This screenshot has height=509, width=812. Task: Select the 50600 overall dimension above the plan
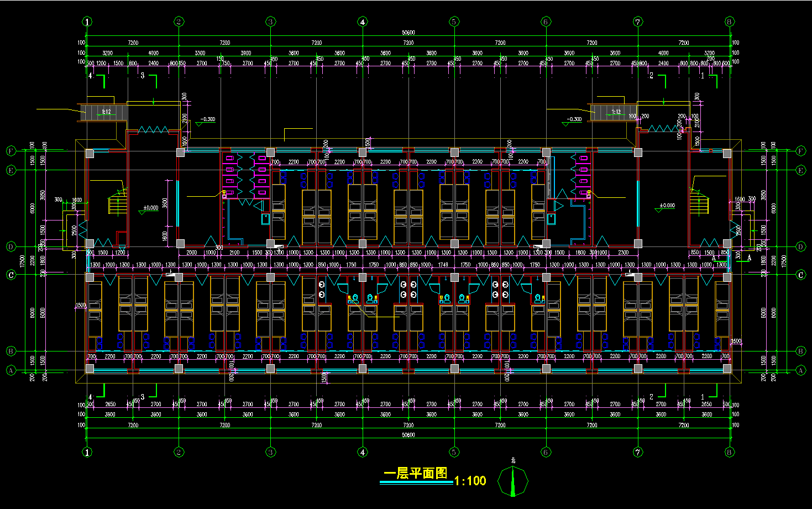[x=408, y=33]
